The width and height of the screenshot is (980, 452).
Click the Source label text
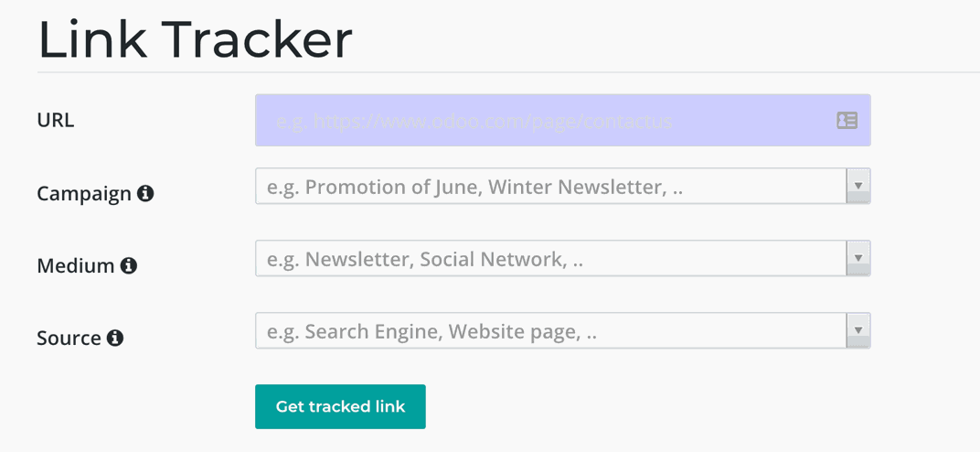tap(69, 339)
